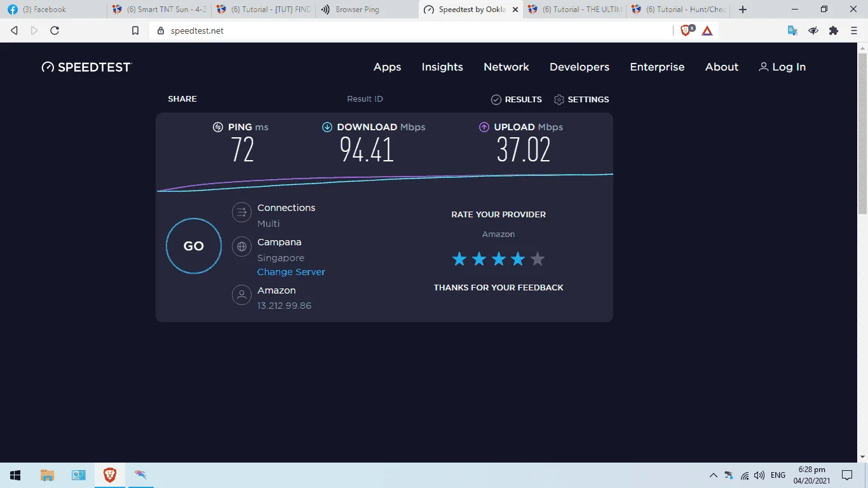Show hidden system tray icons
This screenshot has width=868, height=488.
713,475
